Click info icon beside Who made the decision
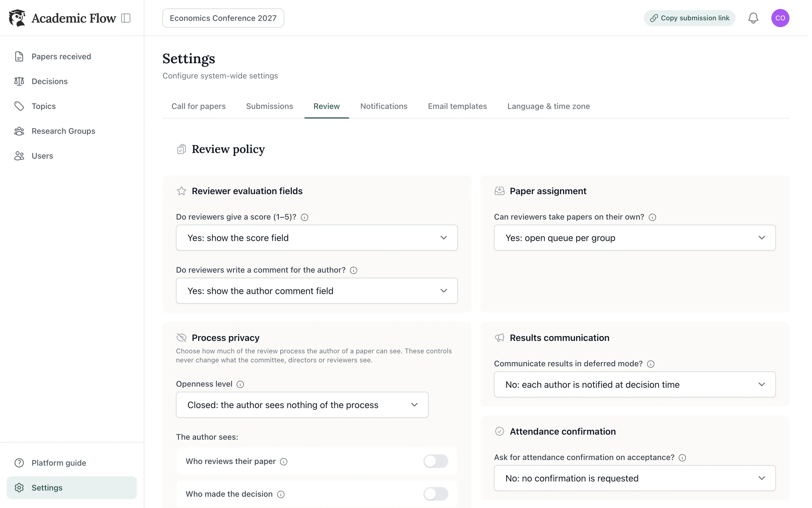 click(x=281, y=494)
